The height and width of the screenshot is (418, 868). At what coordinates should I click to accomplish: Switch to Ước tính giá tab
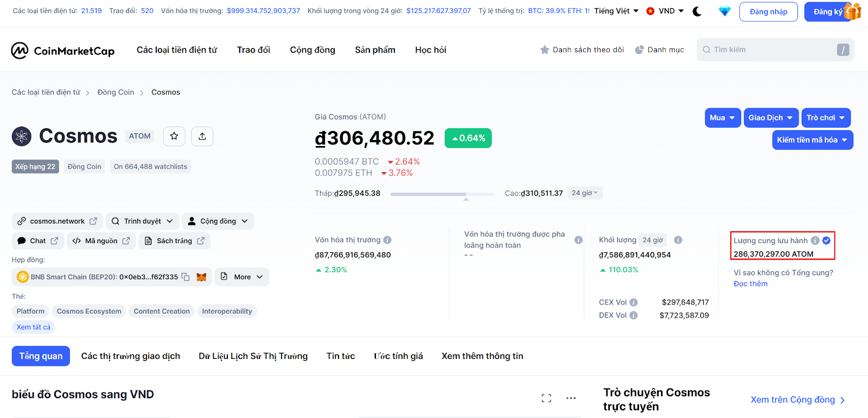point(398,356)
